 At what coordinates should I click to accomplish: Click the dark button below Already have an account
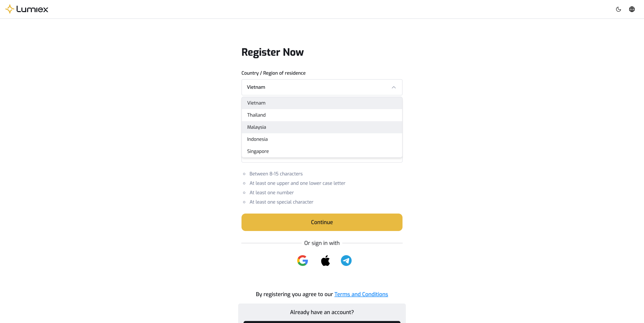click(321, 322)
